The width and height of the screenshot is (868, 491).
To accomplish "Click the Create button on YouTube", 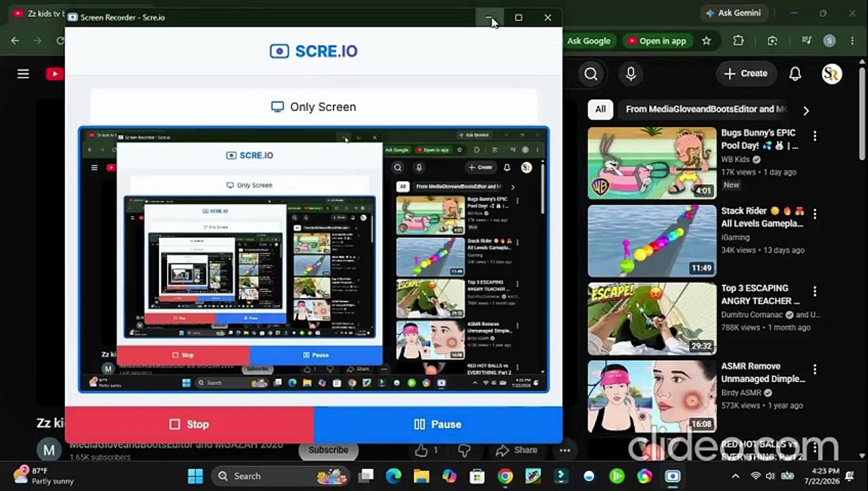I will [x=745, y=74].
